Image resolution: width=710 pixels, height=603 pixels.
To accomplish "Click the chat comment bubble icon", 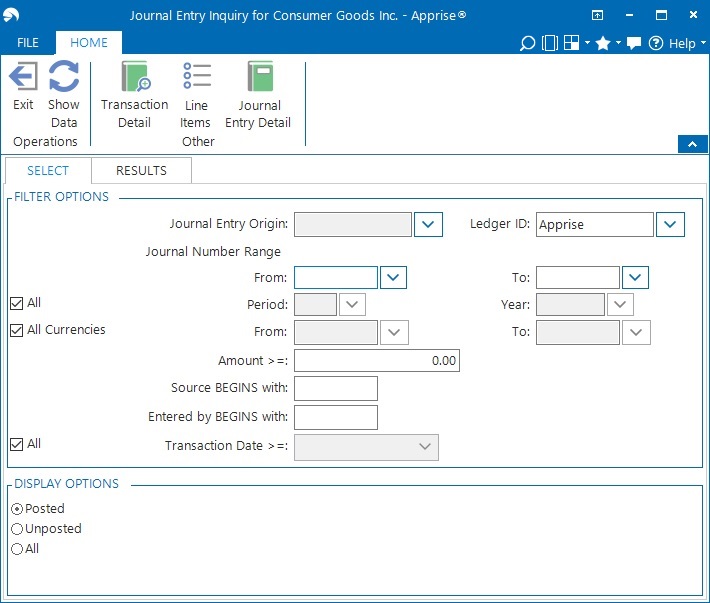I will coord(633,43).
